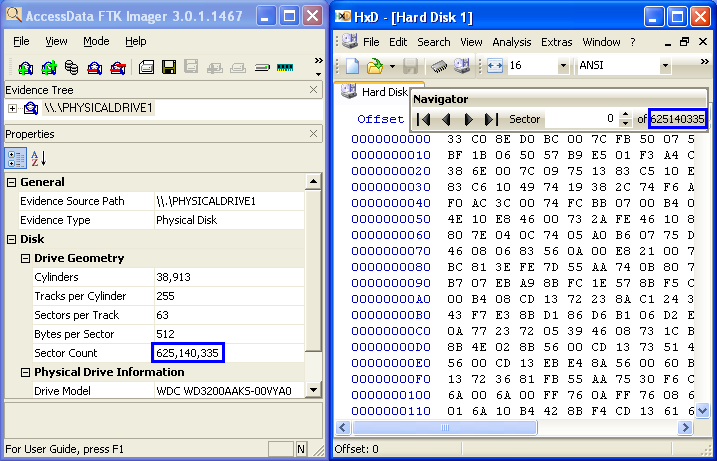717x461 pixels.
Task: Open the Analysis menu in HxD
Action: (511, 42)
